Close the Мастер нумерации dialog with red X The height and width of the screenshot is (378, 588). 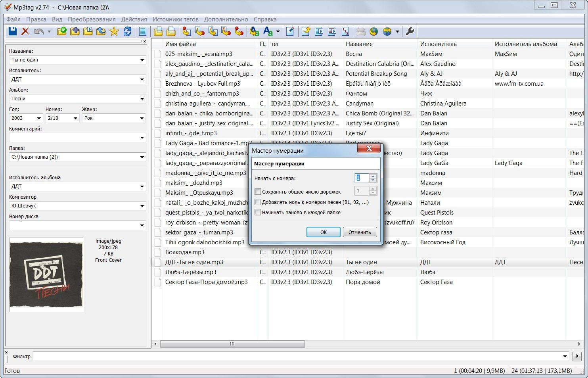pos(369,148)
